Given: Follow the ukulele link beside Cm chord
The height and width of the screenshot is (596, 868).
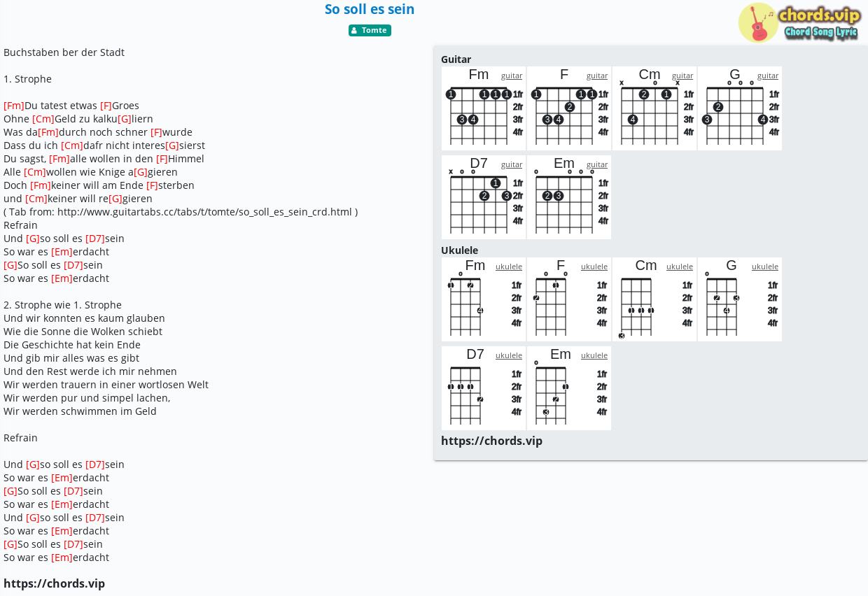Looking at the screenshot, I should pyautogui.click(x=680, y=267).
